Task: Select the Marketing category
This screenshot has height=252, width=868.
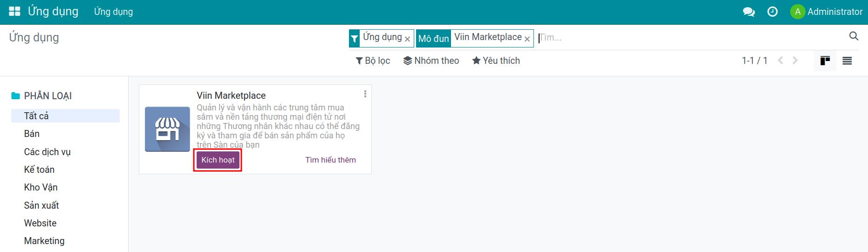Action: click(65, 241)
